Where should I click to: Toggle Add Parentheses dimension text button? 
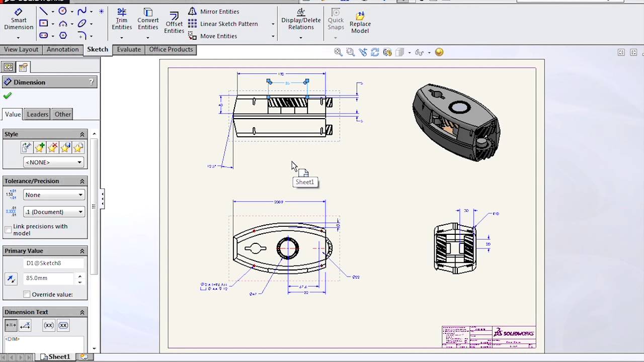(49, 325)
